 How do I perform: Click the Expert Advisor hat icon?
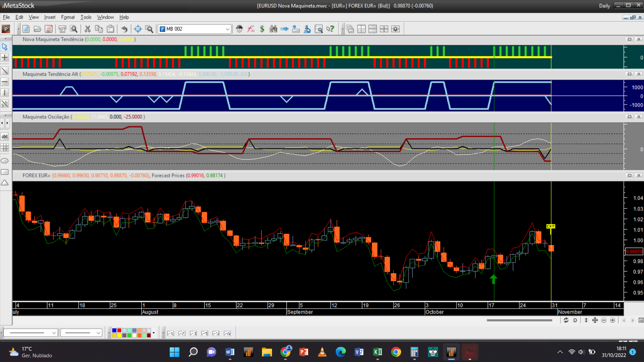(x=239, y=29)
